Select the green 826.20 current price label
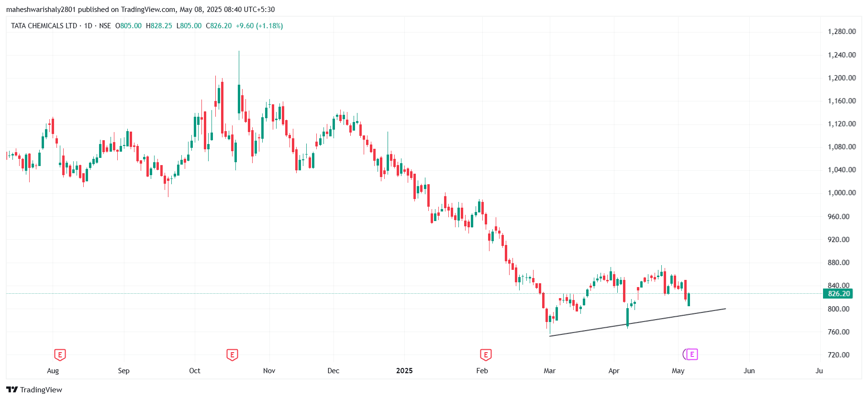 tap(838, 294)
